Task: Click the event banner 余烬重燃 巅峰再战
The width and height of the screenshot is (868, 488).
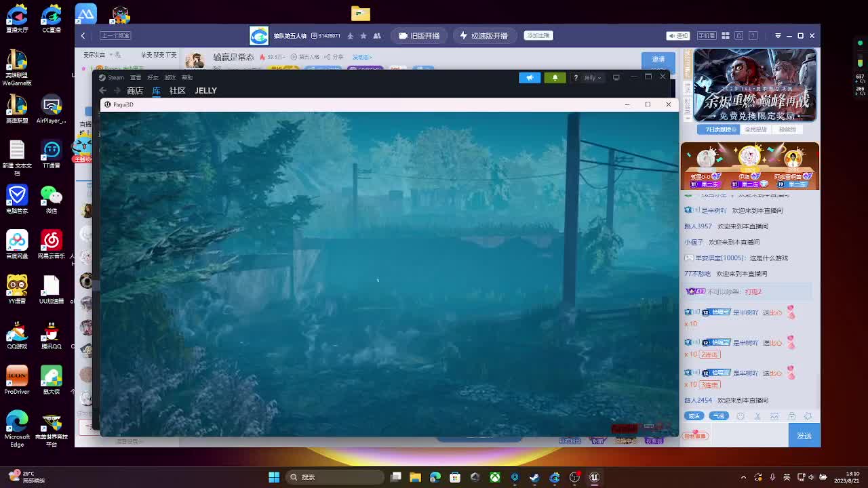Action: click(755, 85)
